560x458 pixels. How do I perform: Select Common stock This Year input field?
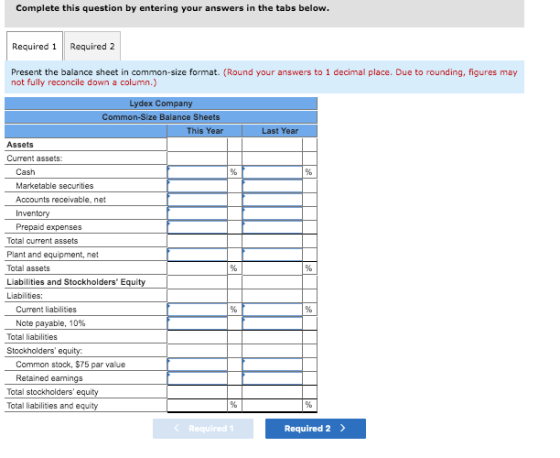click(197, 364)
